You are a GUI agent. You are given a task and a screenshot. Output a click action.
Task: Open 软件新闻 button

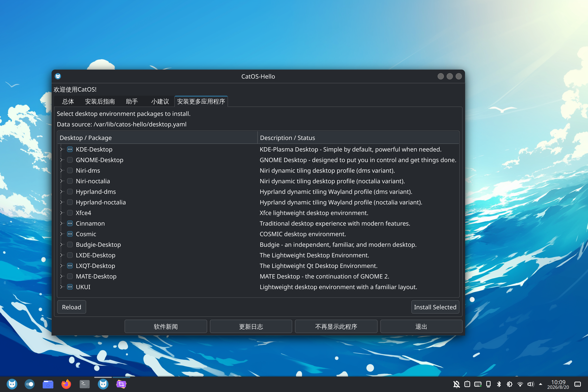(166, 327)
